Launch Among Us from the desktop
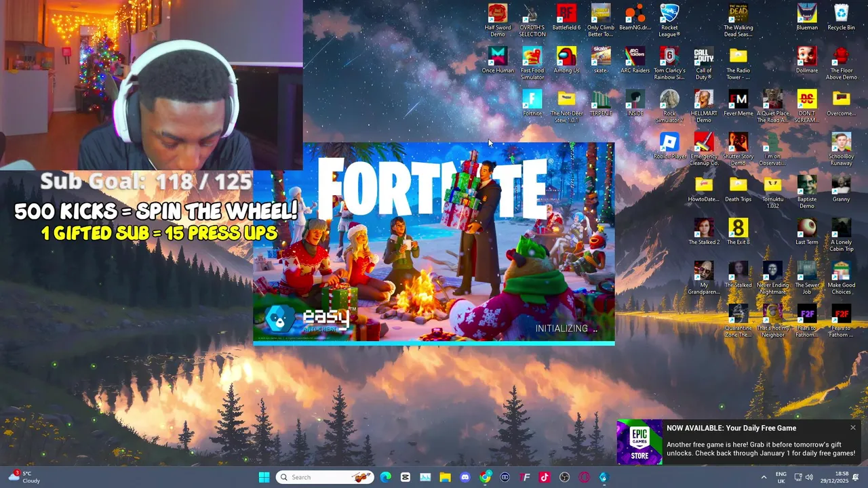Screen dimensions: 868x488 pos(566,60)
